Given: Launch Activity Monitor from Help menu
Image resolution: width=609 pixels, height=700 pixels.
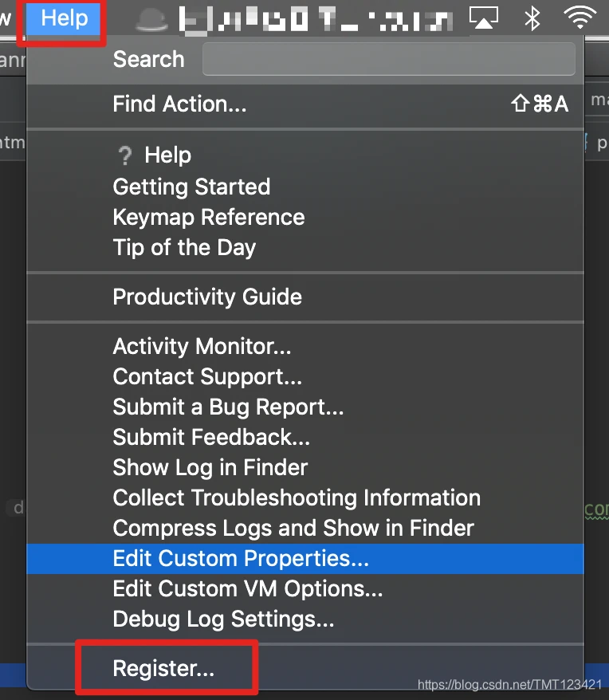Looking at the screenshot, I should coord(202,346).
